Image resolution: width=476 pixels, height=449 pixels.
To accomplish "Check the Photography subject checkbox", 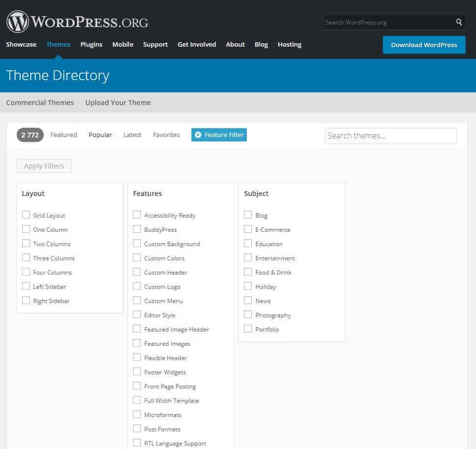I will coord(248,314).
